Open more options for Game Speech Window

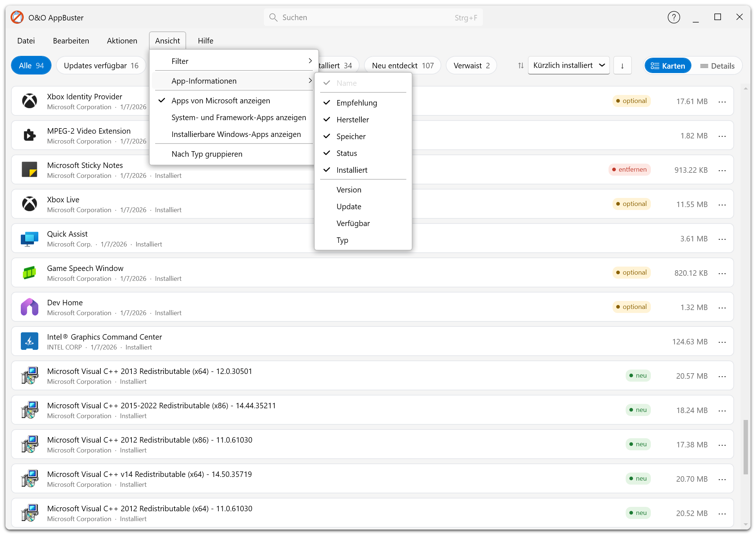(722, 273)
